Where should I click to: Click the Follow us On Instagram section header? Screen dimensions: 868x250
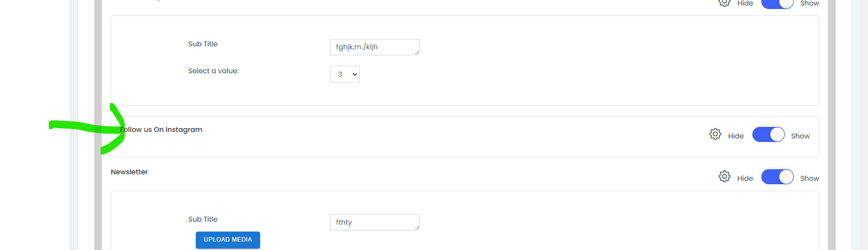tap(161, 129)
